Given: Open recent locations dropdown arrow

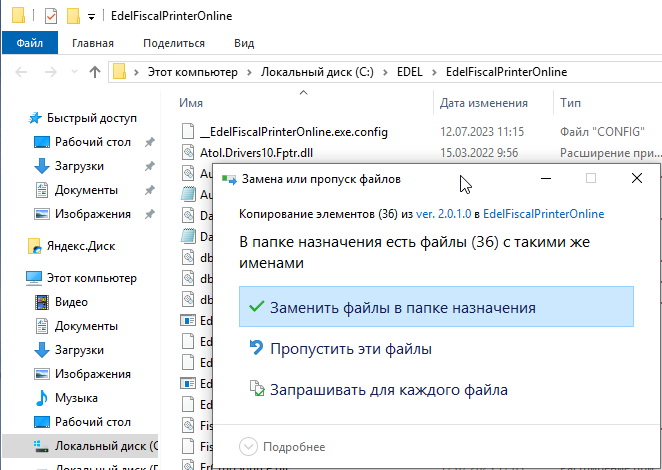Looking at the screenshot, I should 74,72.
